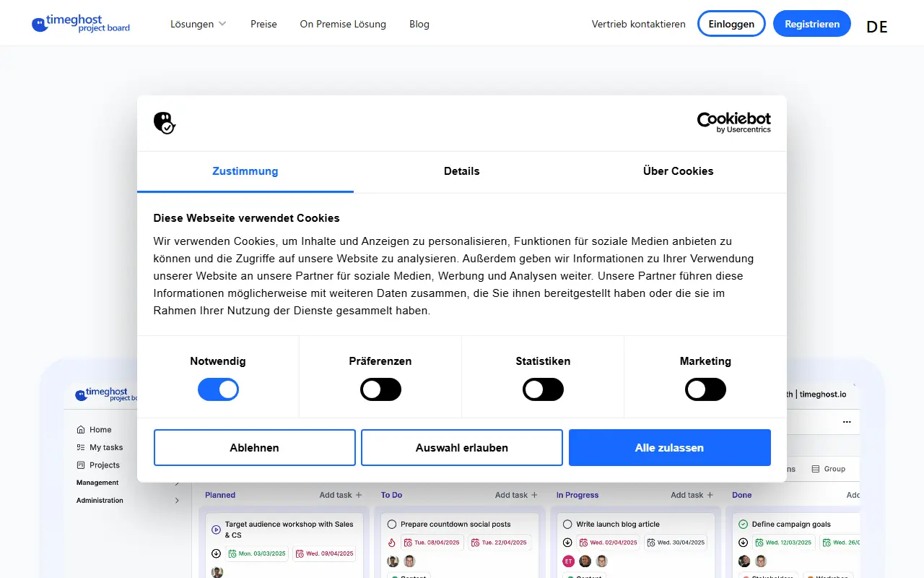Select Management in board sidebar

pos(97,483)
